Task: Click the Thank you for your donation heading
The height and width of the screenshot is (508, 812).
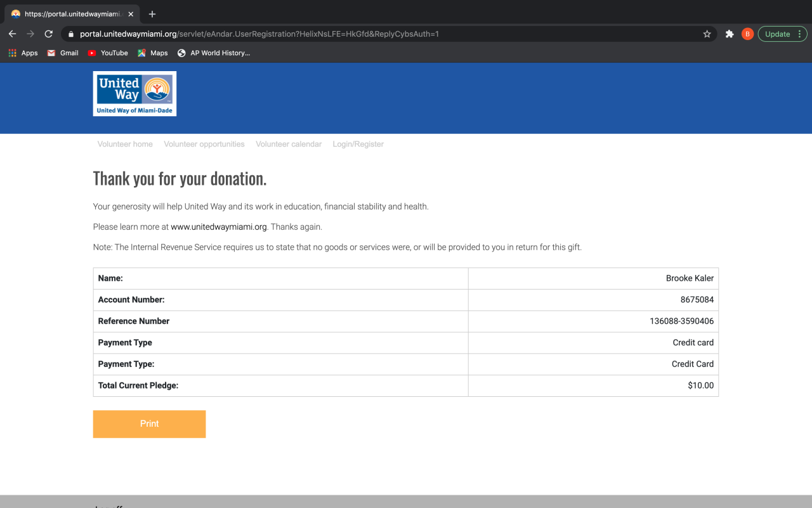Action: [x=180, y=178]
